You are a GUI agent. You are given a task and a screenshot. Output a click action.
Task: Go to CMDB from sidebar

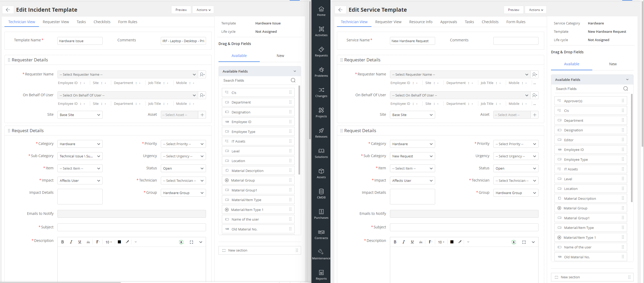[321, 194]
